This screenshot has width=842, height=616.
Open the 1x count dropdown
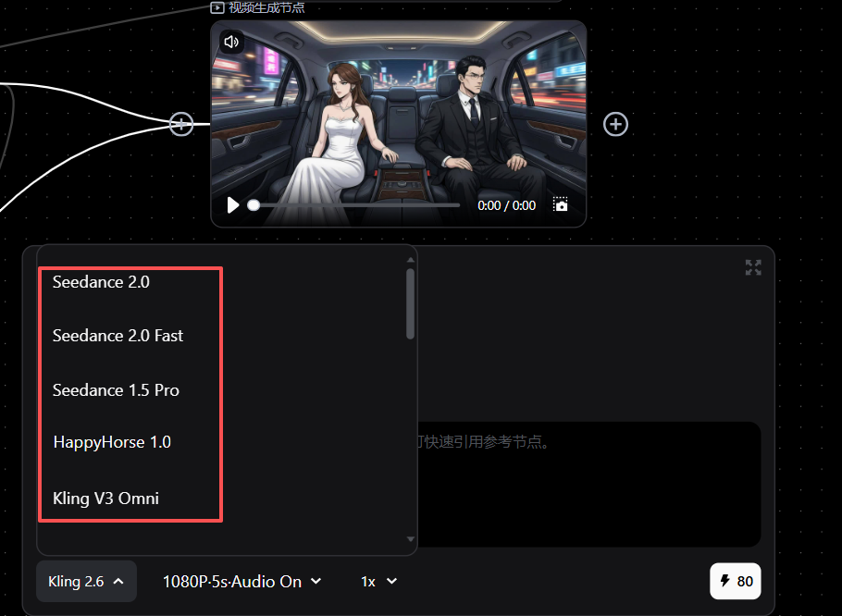(x=379, y=581)
